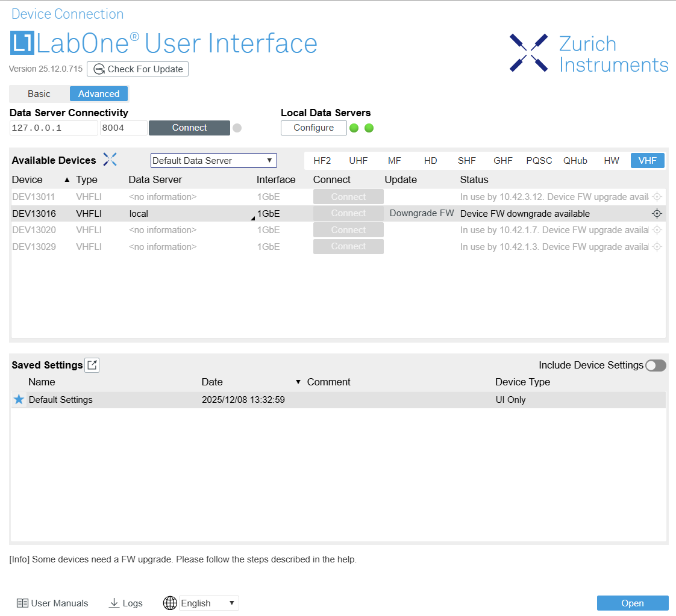Screen dimensions: 676x616
Task: Open the English language dropdown
Action: (x=208, y=603)
